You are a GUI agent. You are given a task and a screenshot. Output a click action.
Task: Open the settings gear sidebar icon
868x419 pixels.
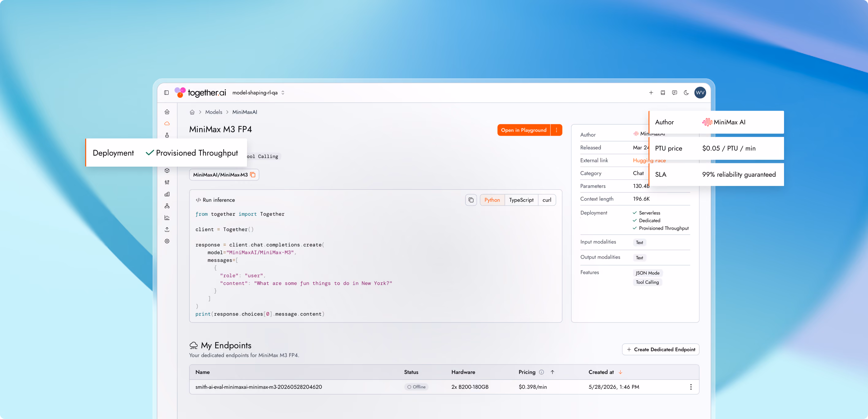coord(167,241)
